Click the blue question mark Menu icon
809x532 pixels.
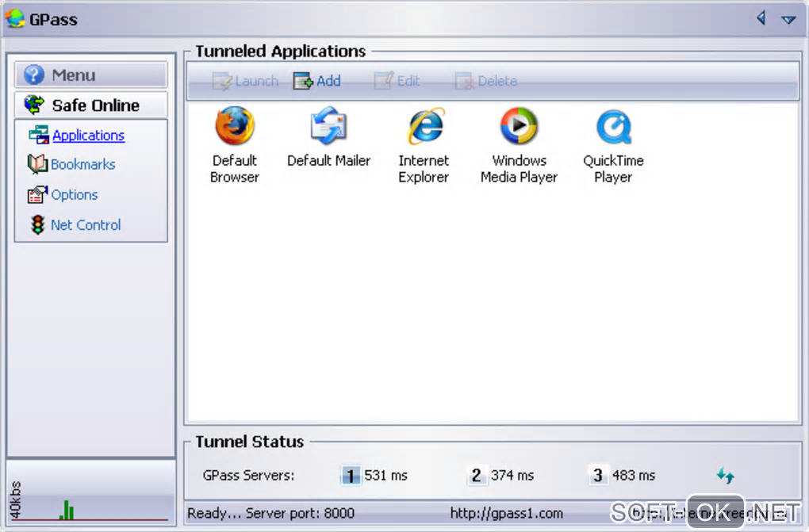pyautogui.click(x=34, y=75)
